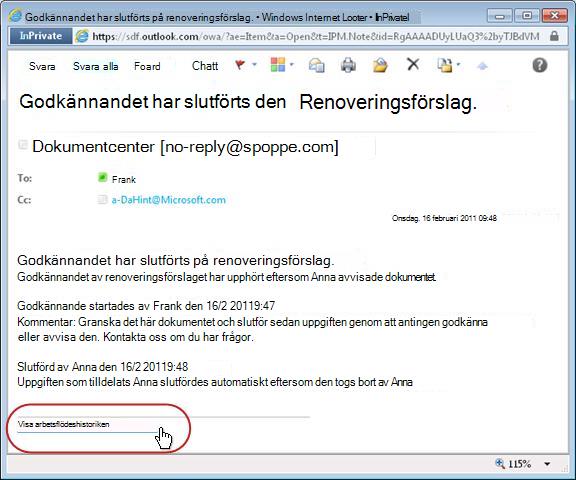Open the flag dropdown arrow
The width and height of the screenshot is (576, 480).
point(254,65)
